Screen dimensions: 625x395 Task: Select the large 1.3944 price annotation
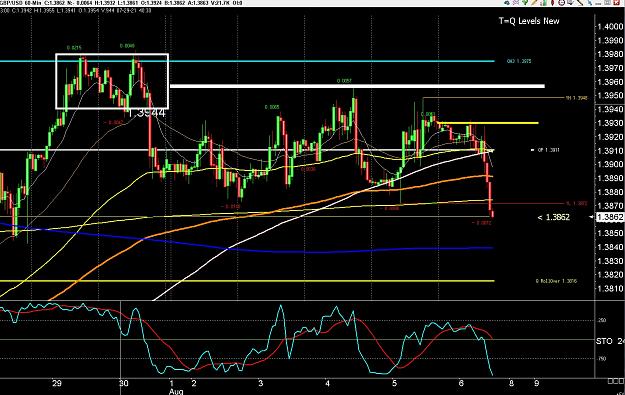coord(146,113)
